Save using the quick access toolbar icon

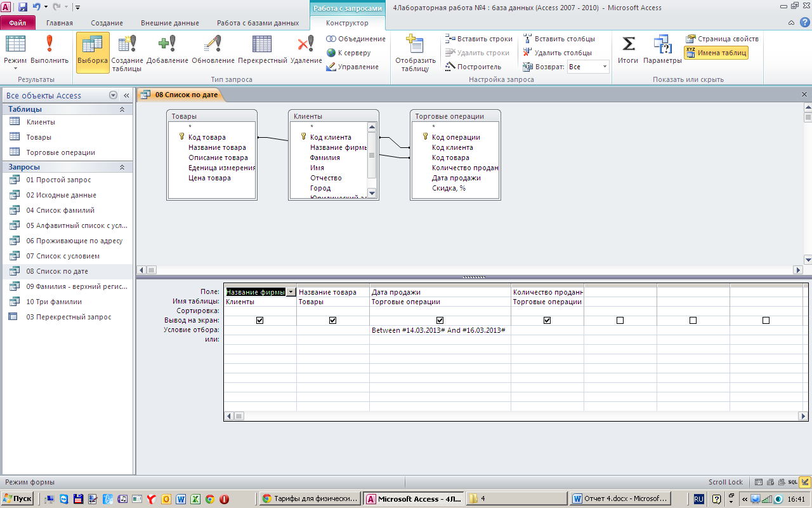tap(23, 8)
